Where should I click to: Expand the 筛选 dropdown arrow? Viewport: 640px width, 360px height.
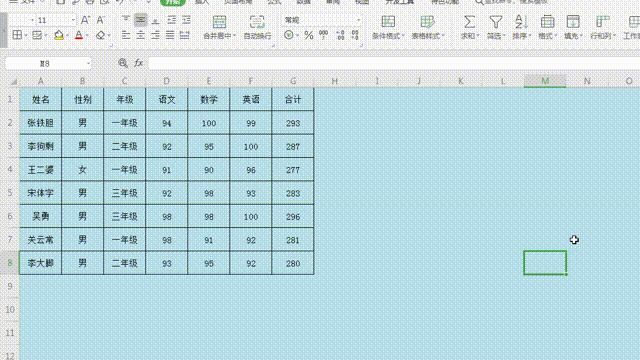(x=504, y=36)
